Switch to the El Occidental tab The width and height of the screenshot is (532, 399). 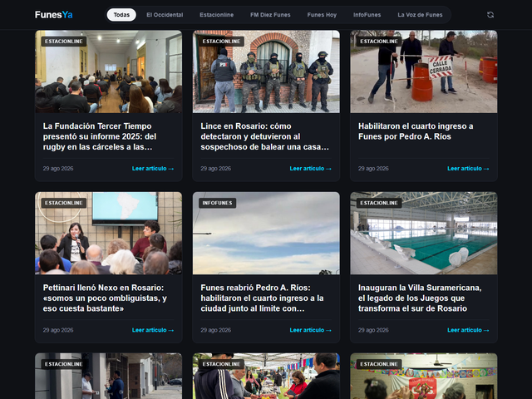tap(165, 15)
